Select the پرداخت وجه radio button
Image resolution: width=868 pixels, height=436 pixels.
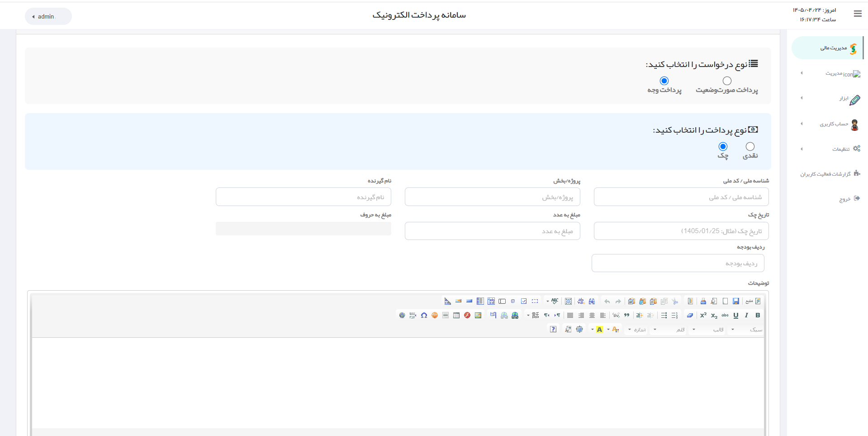pos(664,81)
